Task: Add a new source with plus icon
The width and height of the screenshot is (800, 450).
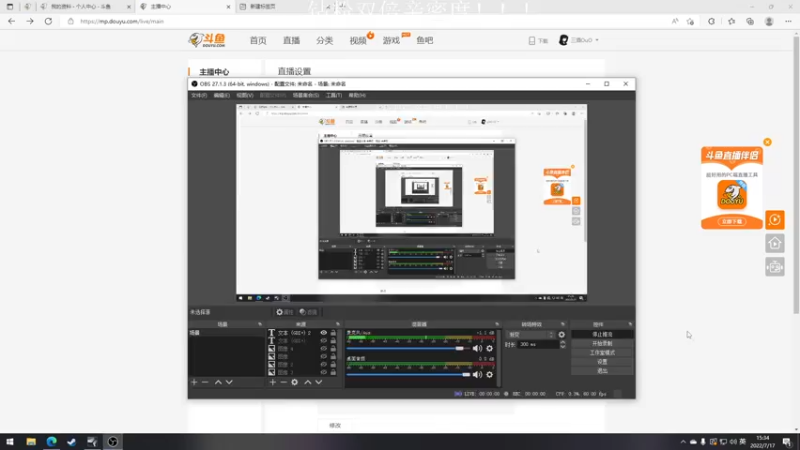Action: pos(272,382)
